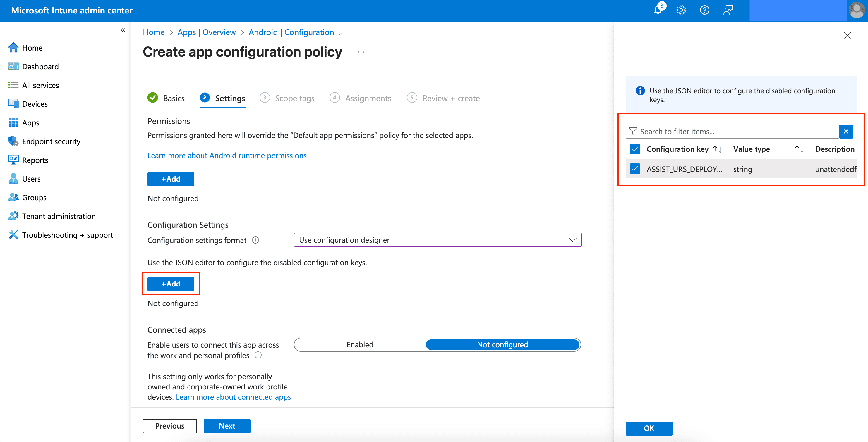The height and width of the screenshot is (442, 868).
Task: Open Learn more about Android runtime permissions
Action: (x=227, y=156)
